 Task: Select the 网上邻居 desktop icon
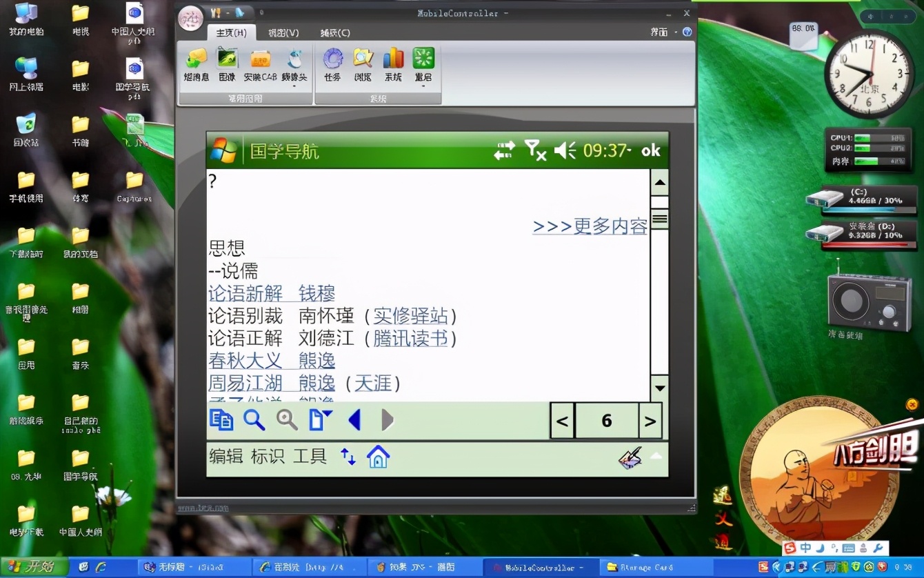[26, 74]
